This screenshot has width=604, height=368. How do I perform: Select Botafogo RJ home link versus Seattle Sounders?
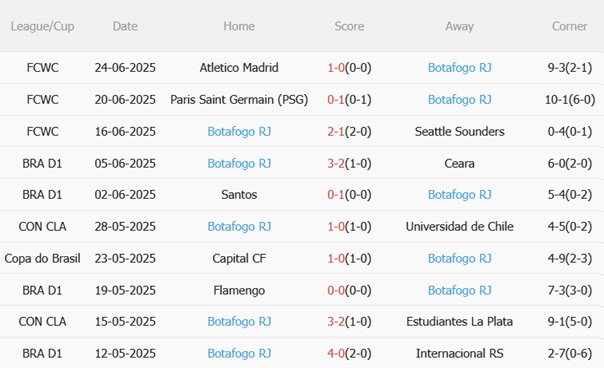[x=239, y=132]
